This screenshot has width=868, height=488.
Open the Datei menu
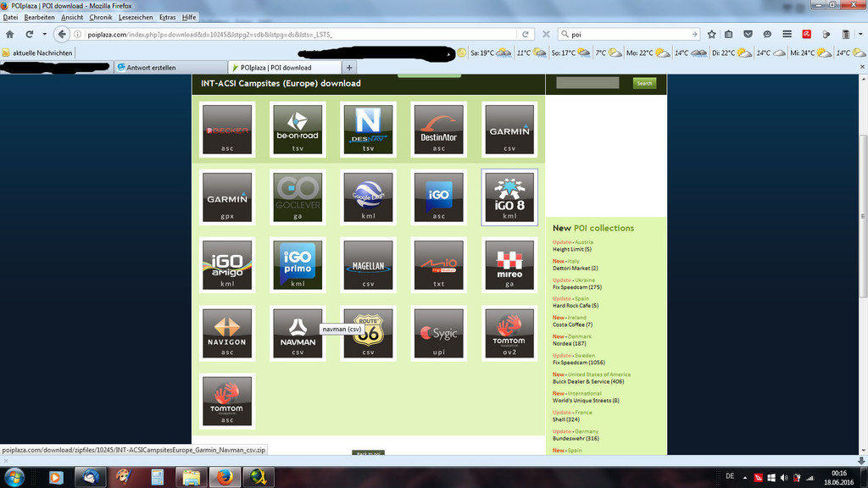[x=10, y=17]
